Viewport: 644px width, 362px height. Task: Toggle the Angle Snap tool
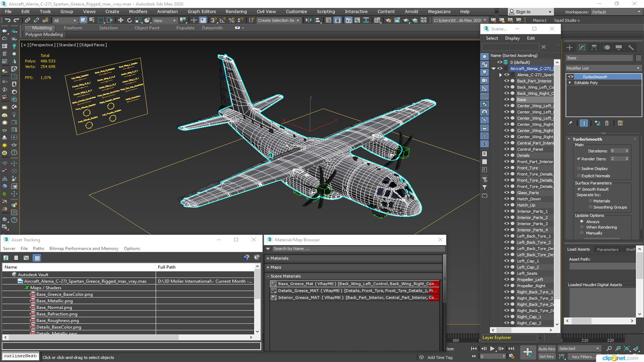point(222,20)
